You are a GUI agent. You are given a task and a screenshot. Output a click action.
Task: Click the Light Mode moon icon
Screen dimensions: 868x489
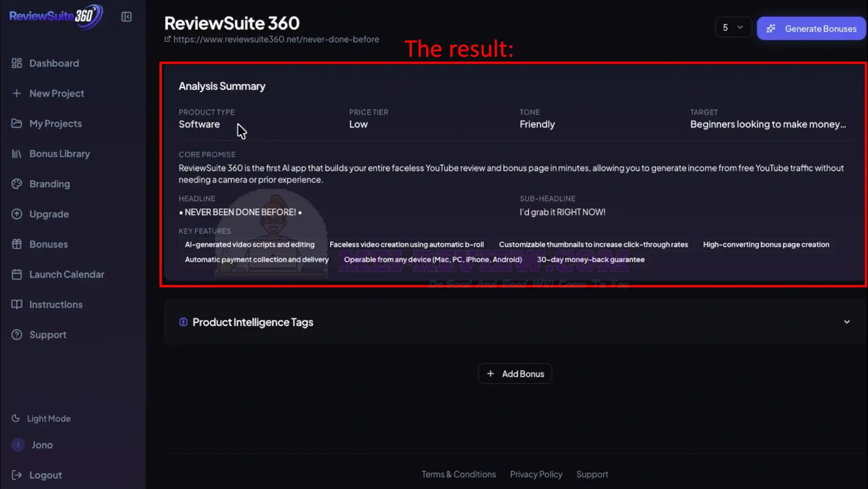[16, 418]
